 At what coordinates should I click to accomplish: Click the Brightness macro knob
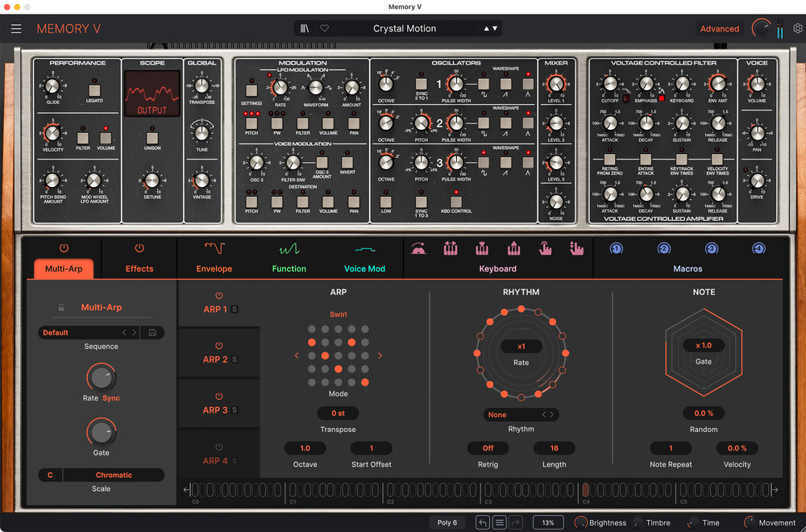pos(580,523)
